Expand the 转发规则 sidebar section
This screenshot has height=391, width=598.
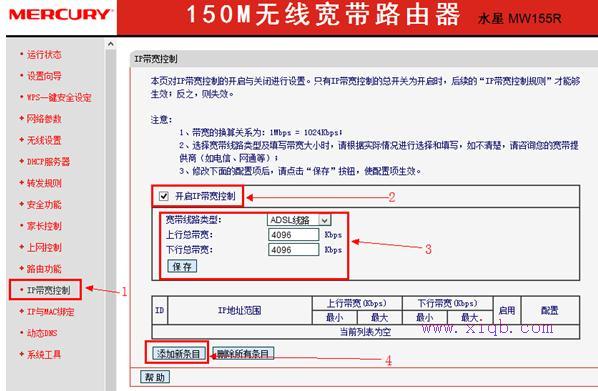pyautogui.click(x=44, y=183)
